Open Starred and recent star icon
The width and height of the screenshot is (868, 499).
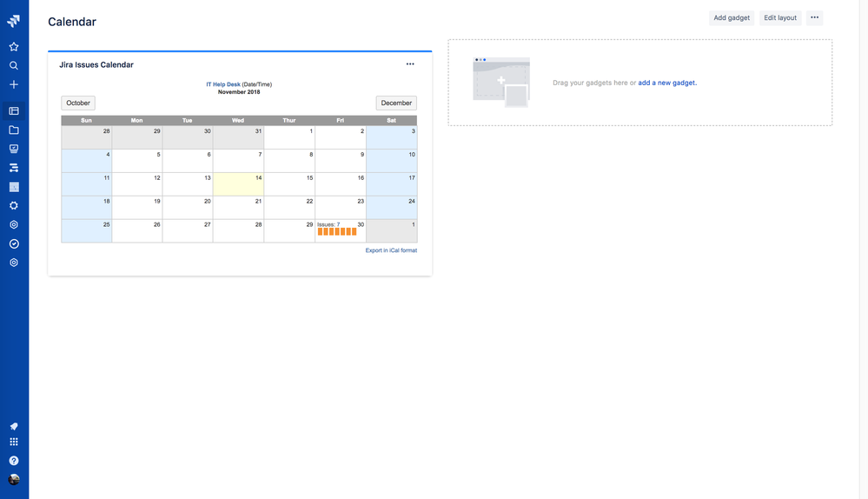[x=14, y=47]
